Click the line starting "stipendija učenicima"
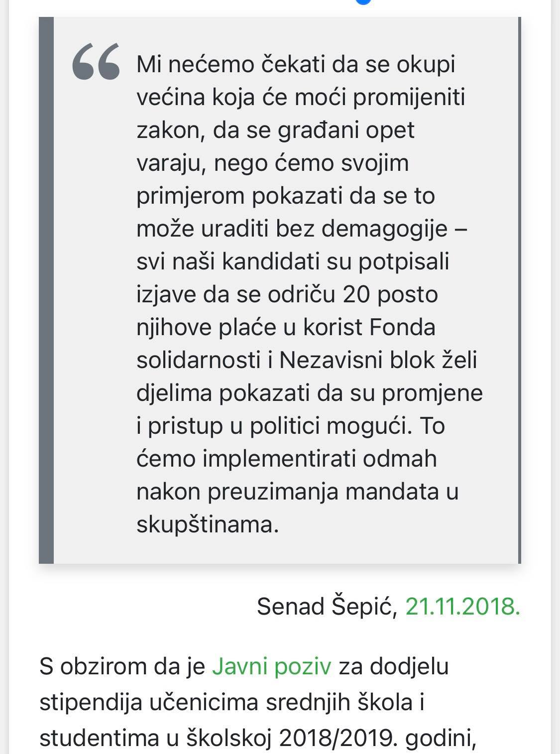 [232, 702]
